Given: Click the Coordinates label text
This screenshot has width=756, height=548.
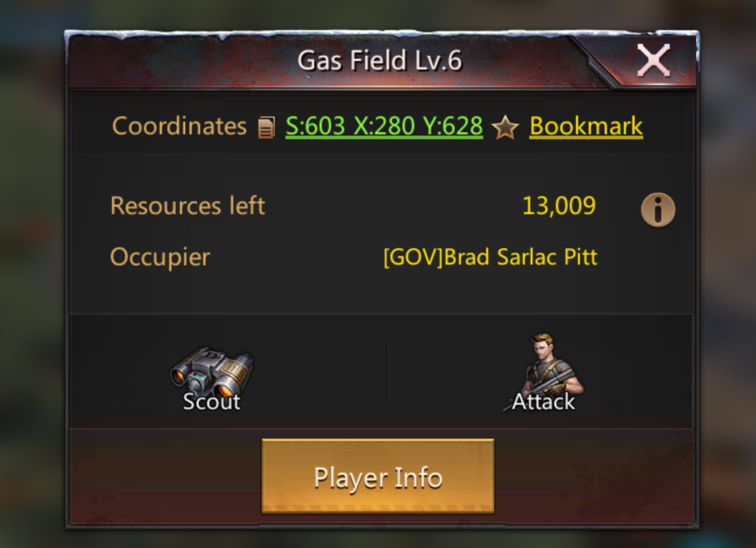Looking at the screenshot, I should tap(179, 126).
